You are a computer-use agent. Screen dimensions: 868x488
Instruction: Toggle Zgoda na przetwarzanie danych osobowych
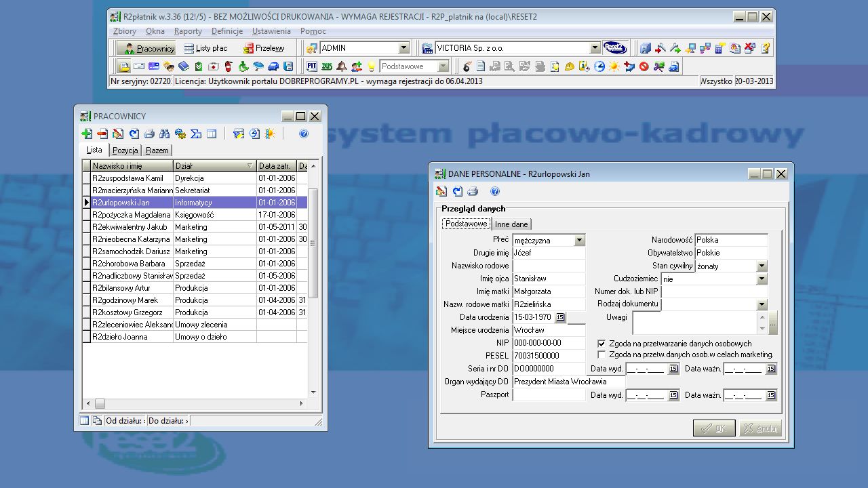(x=601, y=344)
